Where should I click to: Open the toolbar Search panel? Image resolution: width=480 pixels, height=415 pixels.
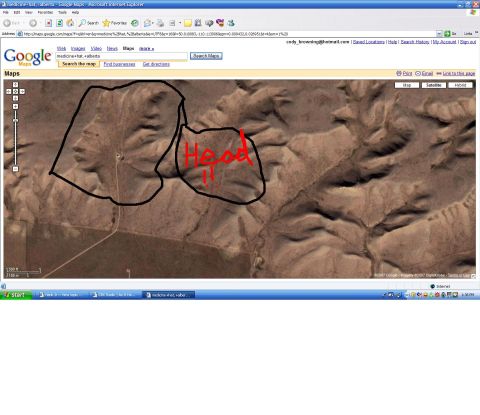click(89, 23)
